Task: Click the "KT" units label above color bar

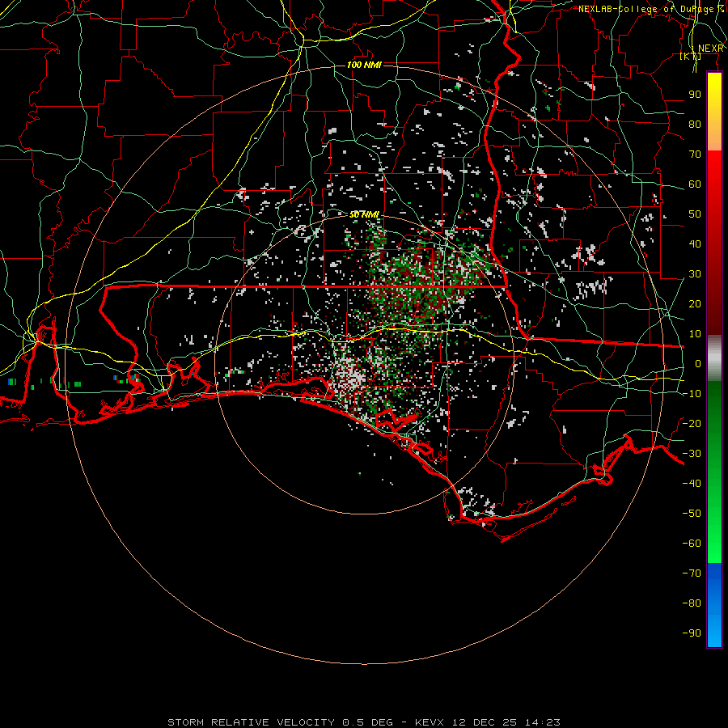Action: [x=691, y=57]
